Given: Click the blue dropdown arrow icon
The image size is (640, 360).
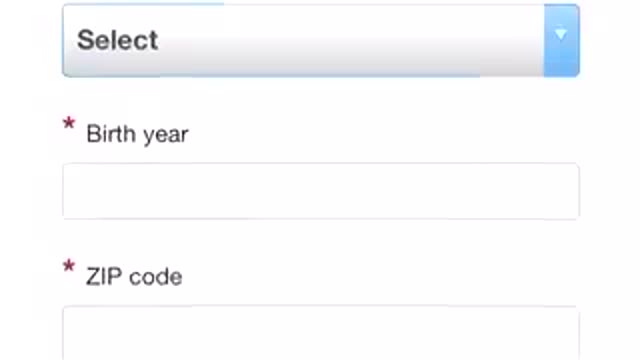Looking at the screenshot, I should (561, 34).
